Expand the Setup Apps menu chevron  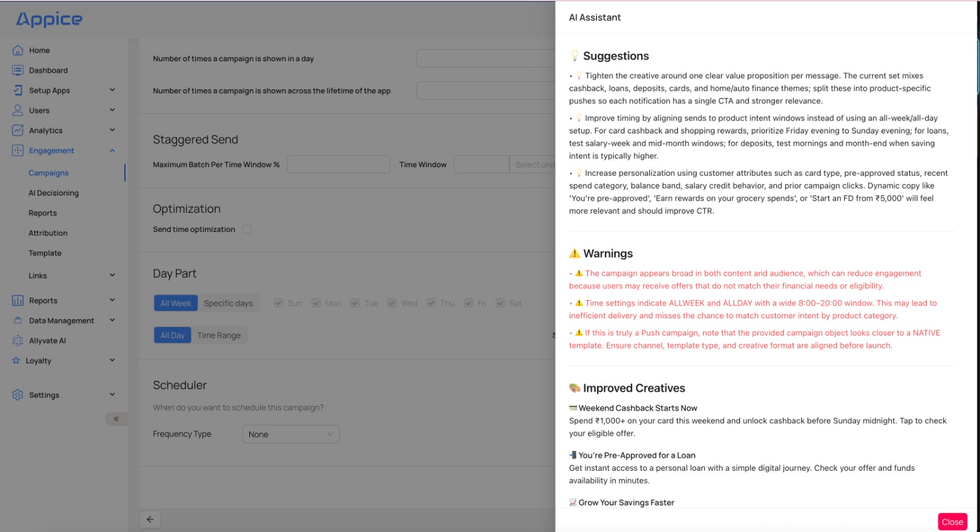point(112,90)
